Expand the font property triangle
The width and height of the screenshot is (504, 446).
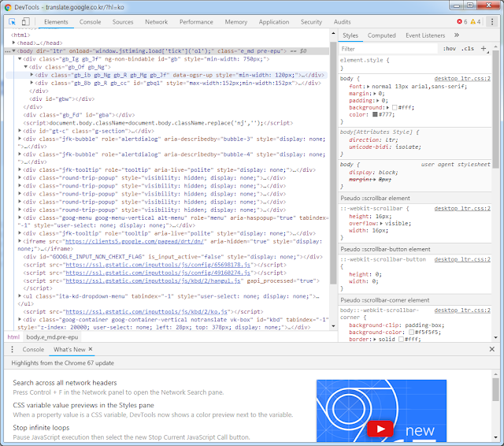tap(369, 87)
